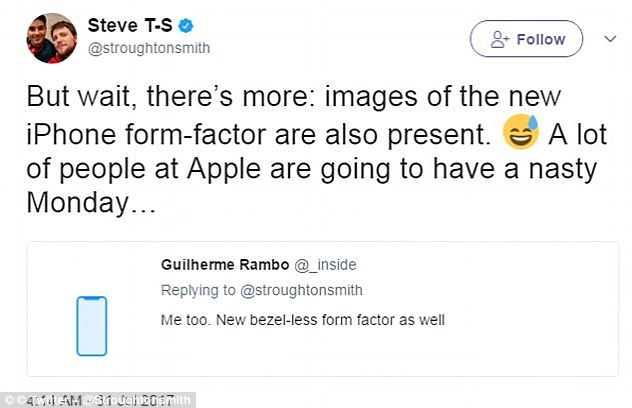Open Steve T-S profile picture

point(48,38)
